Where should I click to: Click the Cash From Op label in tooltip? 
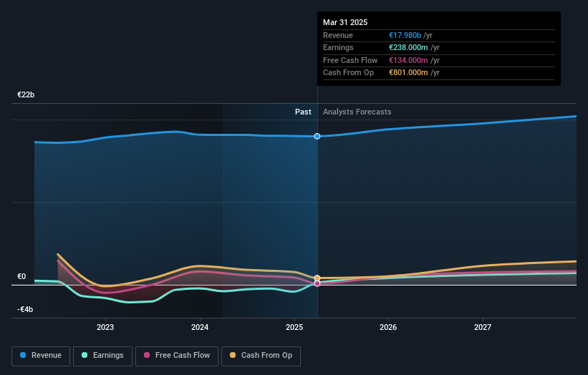[348, 73]
